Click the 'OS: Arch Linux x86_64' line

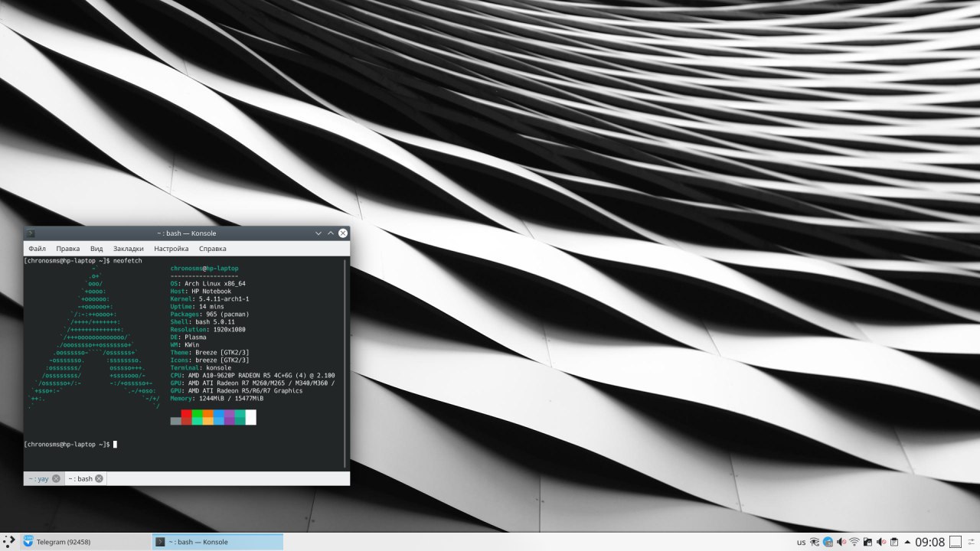point(208,283)
